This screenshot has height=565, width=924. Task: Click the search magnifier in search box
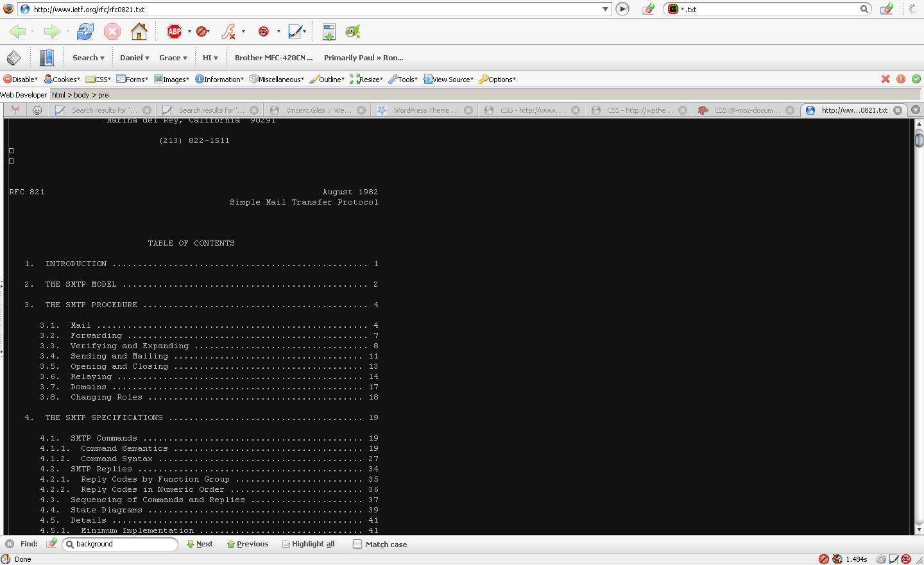tap(864, 9)
